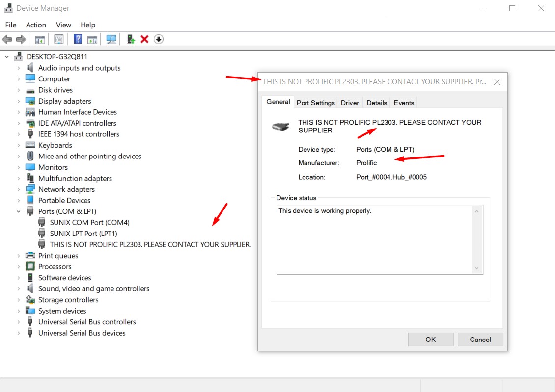Close the PL2303 properties dialog
Viewport: 555px width, 392px height.
tap(497, 82)
